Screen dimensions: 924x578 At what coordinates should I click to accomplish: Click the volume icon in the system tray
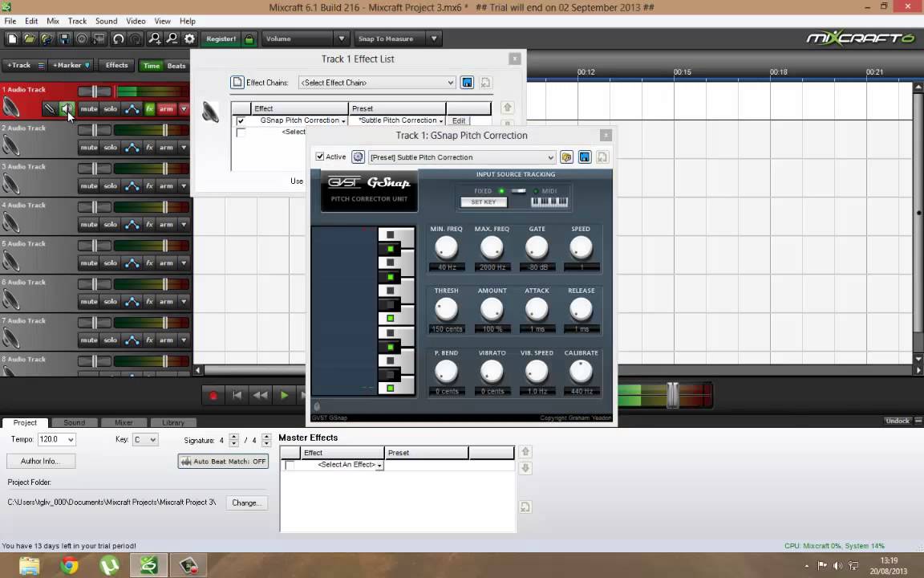tap(838, 566)
